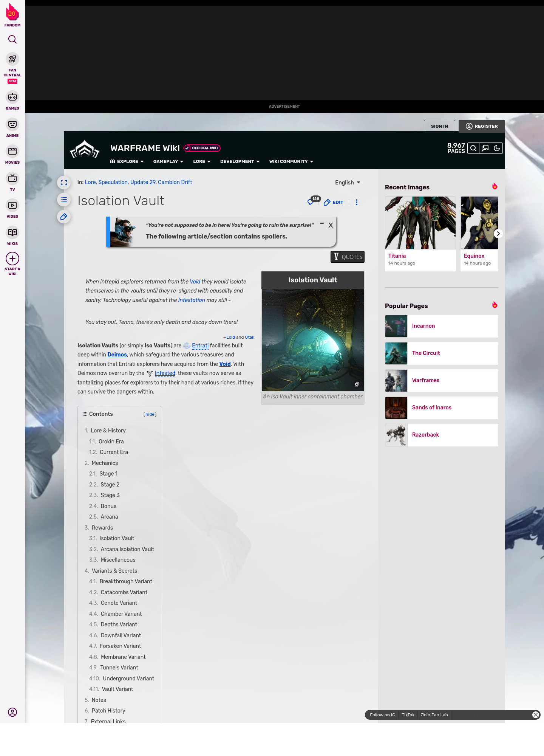544x756 pixels.
Task: Open Incarnon popular page
Action: pyautogui.click(x=442, y=326)
